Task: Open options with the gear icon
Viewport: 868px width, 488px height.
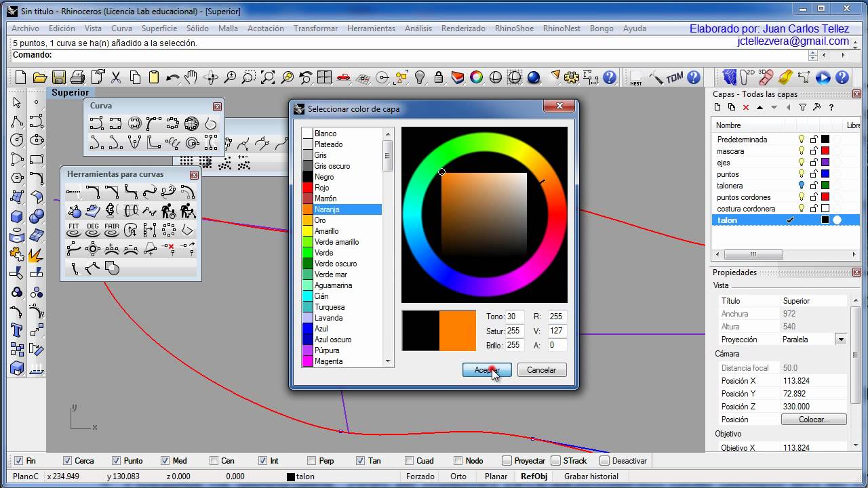Action: (x=571, y=77)
